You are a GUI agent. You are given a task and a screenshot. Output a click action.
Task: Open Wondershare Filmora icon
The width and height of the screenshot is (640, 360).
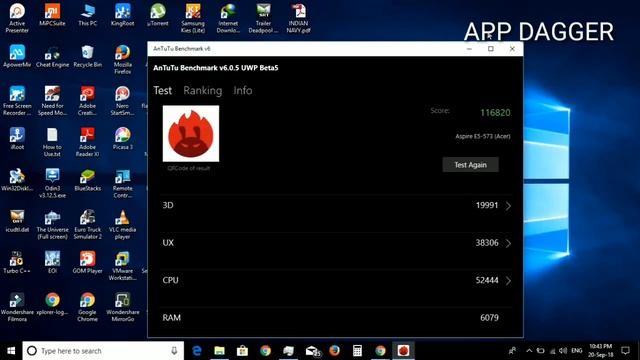click(17, 307)
